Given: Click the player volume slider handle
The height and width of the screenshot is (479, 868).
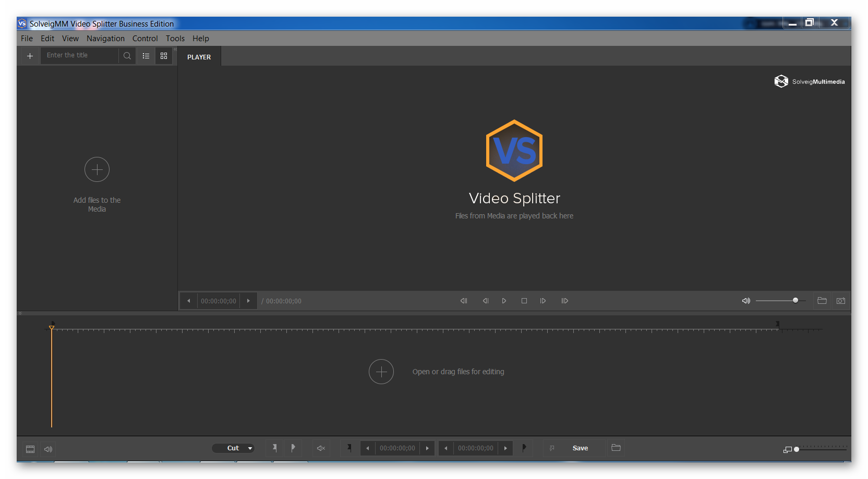Looking at the screenshot, I should click(x=795, y=300).
